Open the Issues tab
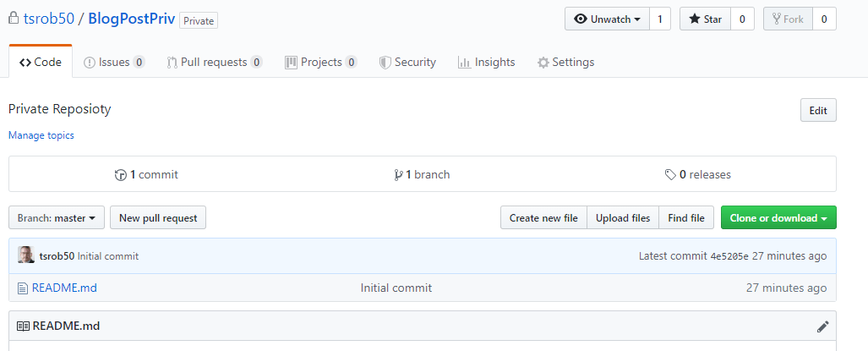This screenshot has width=868, height=351. click(114, 62)
